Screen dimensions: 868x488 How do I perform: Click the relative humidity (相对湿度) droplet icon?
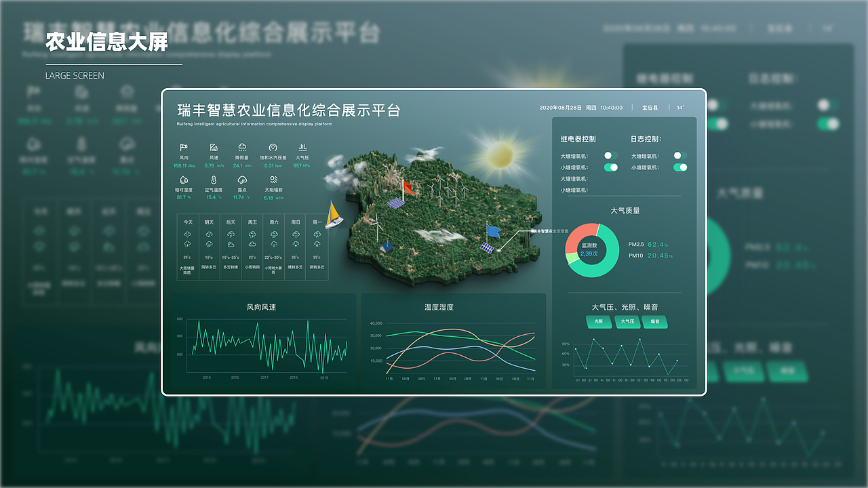tap(184, 180)
